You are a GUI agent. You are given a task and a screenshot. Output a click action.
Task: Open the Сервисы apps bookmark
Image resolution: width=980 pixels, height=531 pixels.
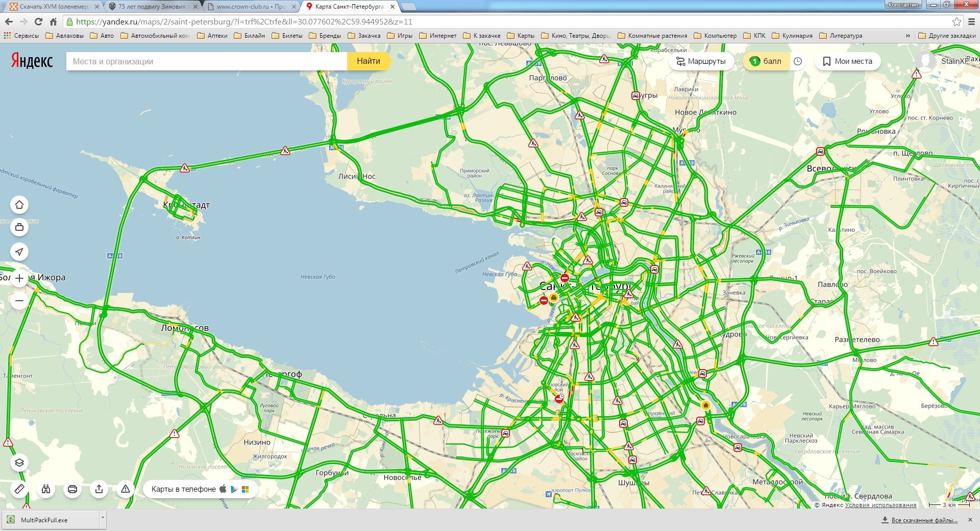(21, 36)
